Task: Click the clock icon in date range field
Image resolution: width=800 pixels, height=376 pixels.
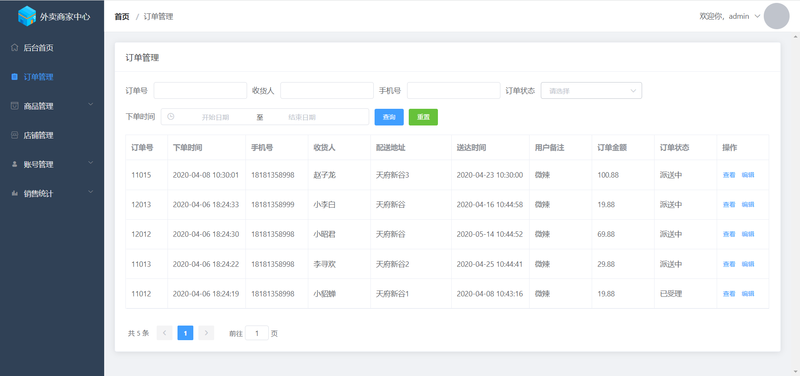Action: click(x=171, y=116)
